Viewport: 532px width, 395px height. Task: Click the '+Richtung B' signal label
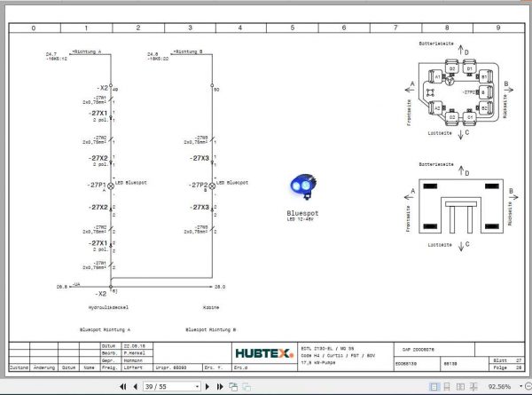pyautogui.click(x=188, y=51)
